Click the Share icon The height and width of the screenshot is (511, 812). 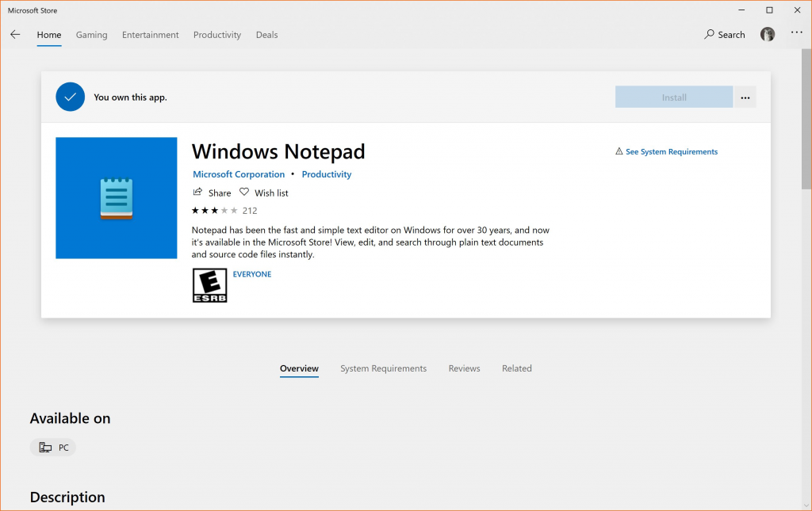(197, 193)
